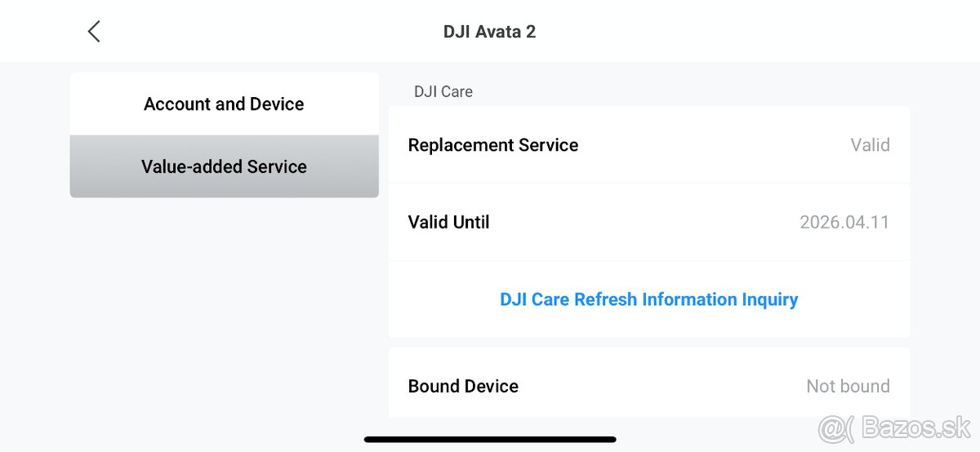Click the DJI Avata 2 title
Screen dimensions: 980x452
point(489,32)
